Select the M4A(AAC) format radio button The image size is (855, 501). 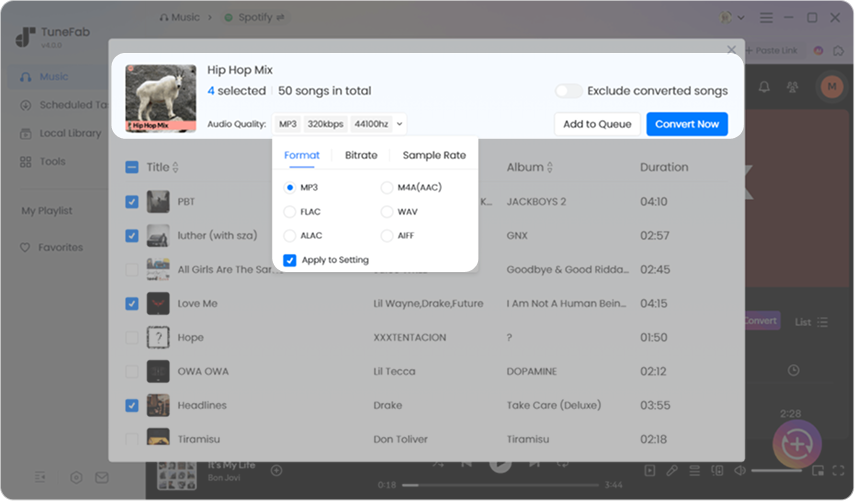[x=387, y=188]
